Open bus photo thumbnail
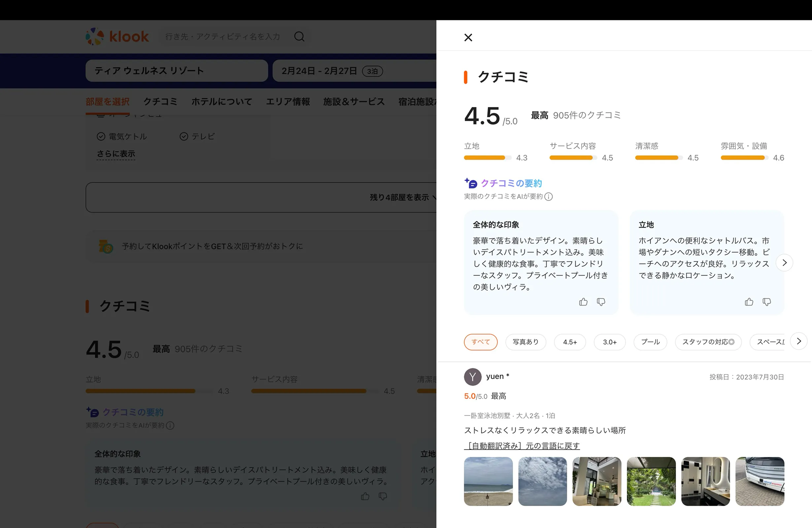This screenshot has height=528, width=812. (x=760, y=481)
